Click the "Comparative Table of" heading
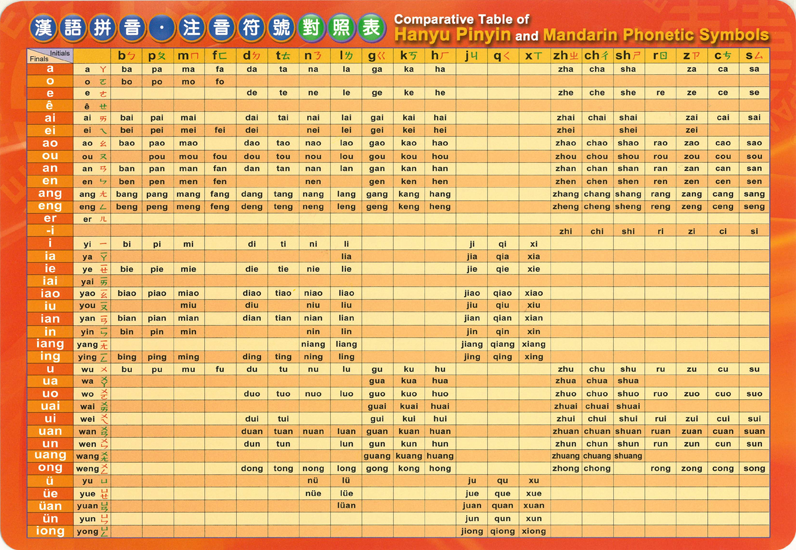This screenshot has height=550, width=796. 461,19
